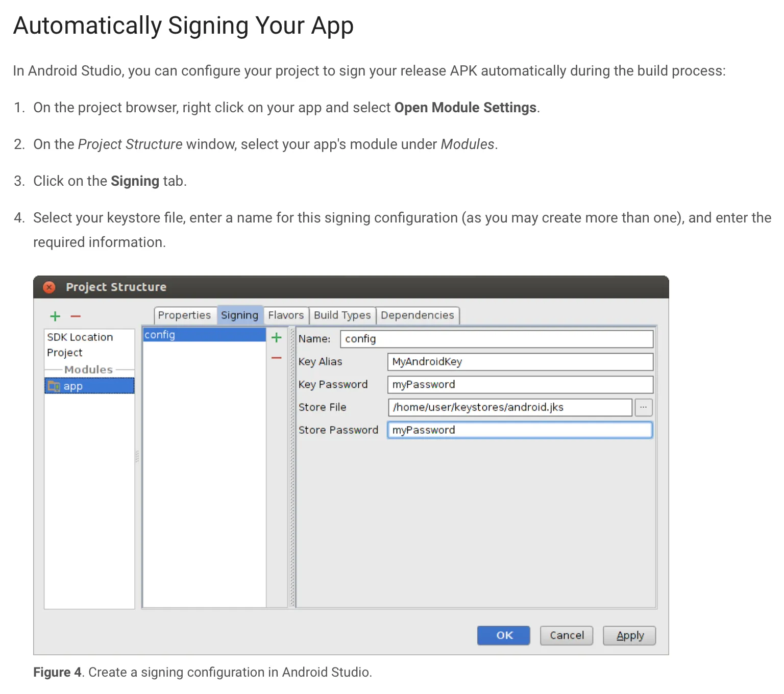Click the Key Alias label
784x694 pixels.
(321, 362)
